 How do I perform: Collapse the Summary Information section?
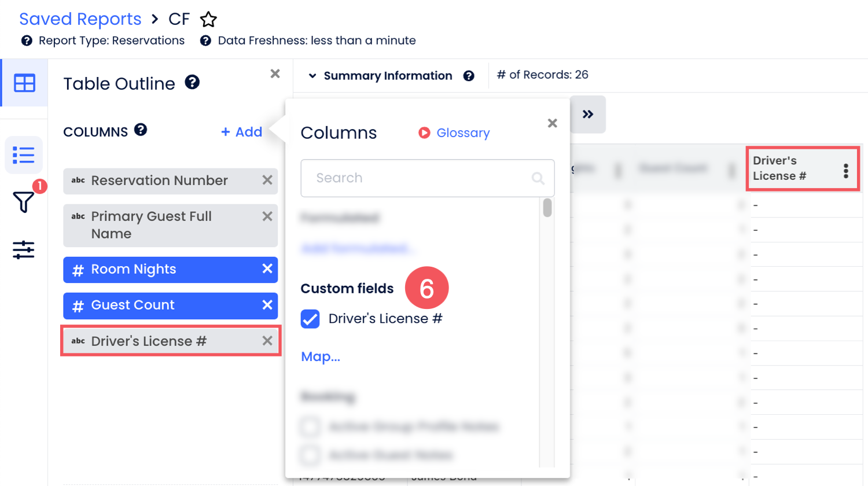point(312,76)
